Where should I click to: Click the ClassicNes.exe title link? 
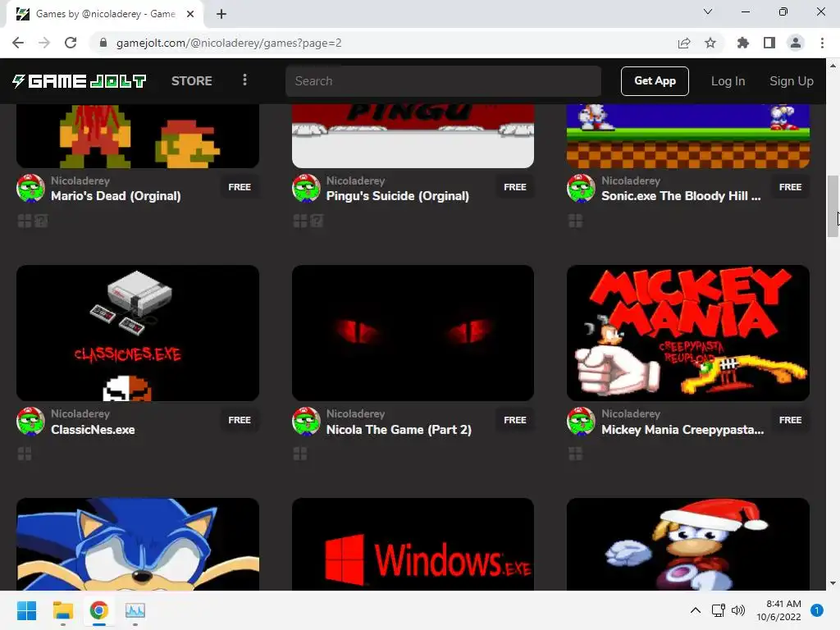point(93,430)
